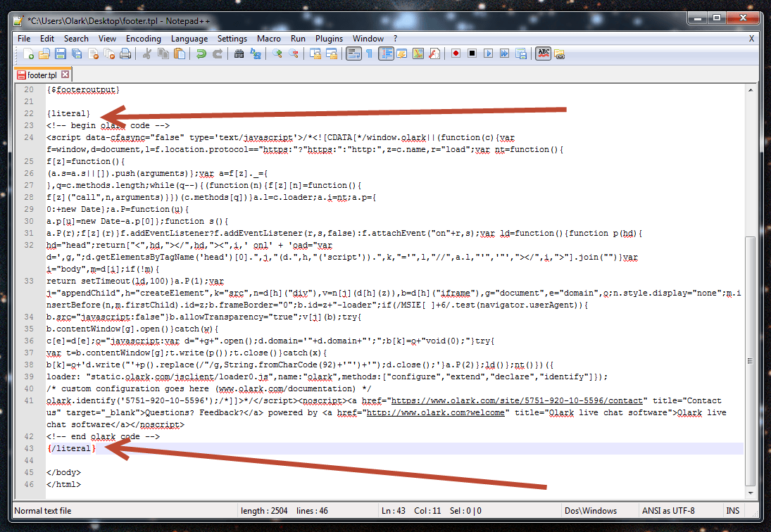Undo the last edit
Image resolution: width=771 pixels, height=532 pixels.
tap(203, 53)
